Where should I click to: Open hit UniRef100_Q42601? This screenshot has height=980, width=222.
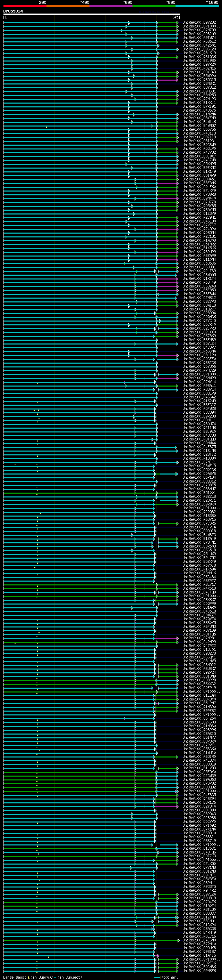coord(199,45)
